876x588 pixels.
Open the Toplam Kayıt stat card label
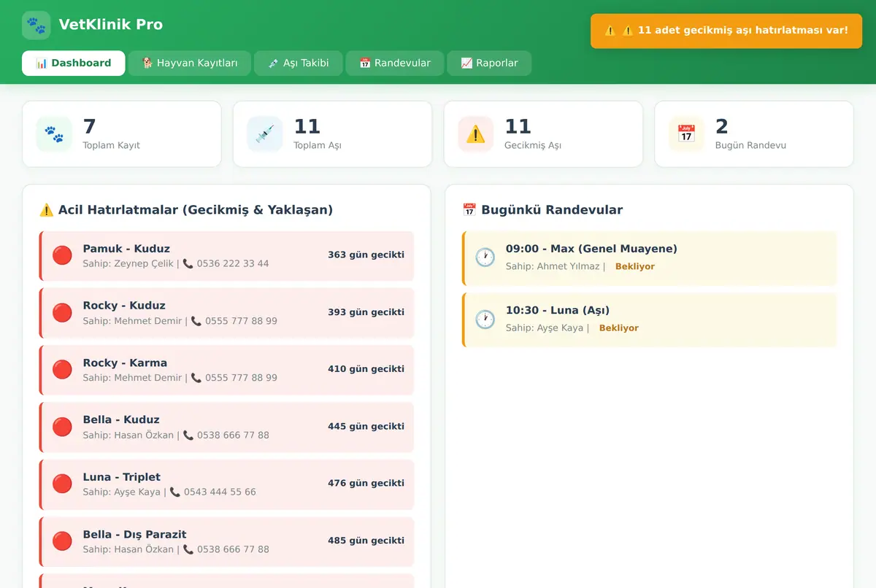[112, 145]
